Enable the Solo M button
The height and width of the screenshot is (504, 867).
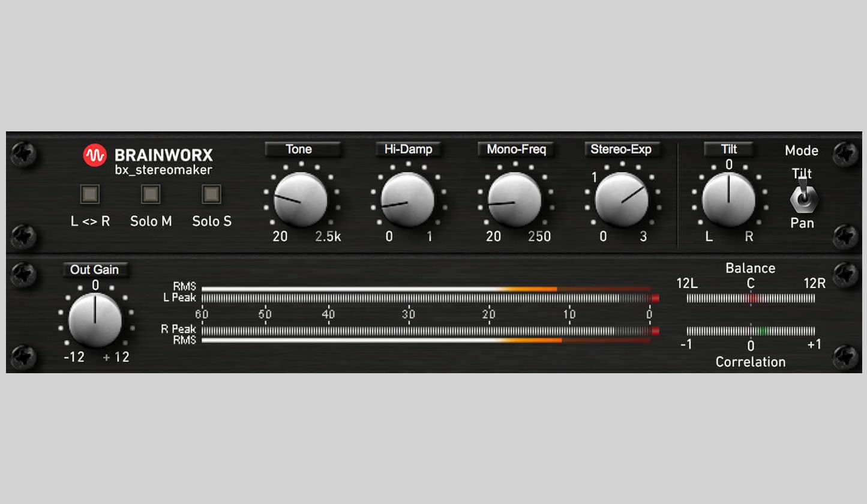tap(151, 194)
